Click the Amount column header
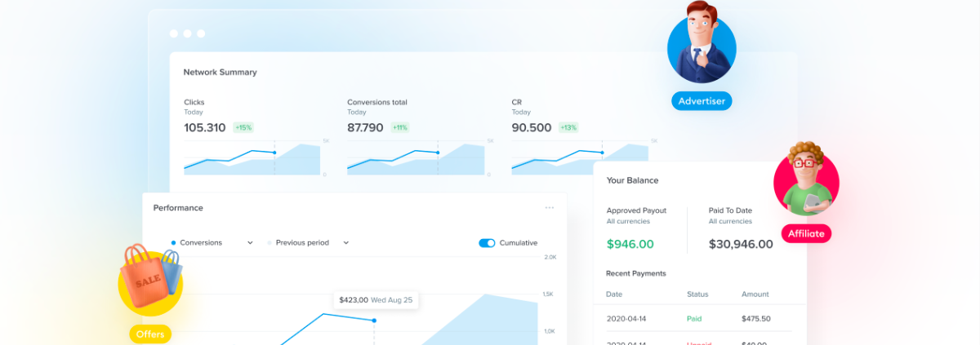Viewport: 980px width, 345px height. pyautogui.click(x=755, y=294)
